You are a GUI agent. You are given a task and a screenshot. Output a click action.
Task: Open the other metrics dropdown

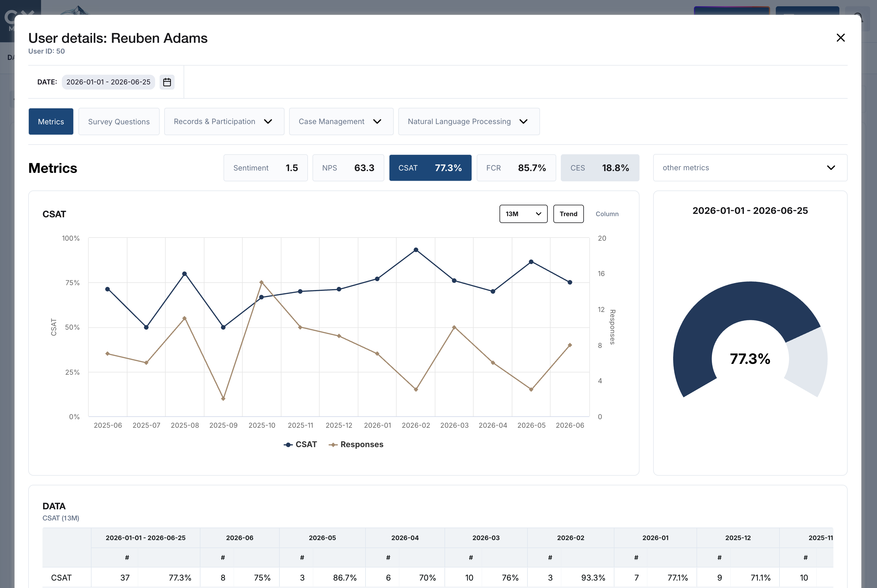click(750, 168)
